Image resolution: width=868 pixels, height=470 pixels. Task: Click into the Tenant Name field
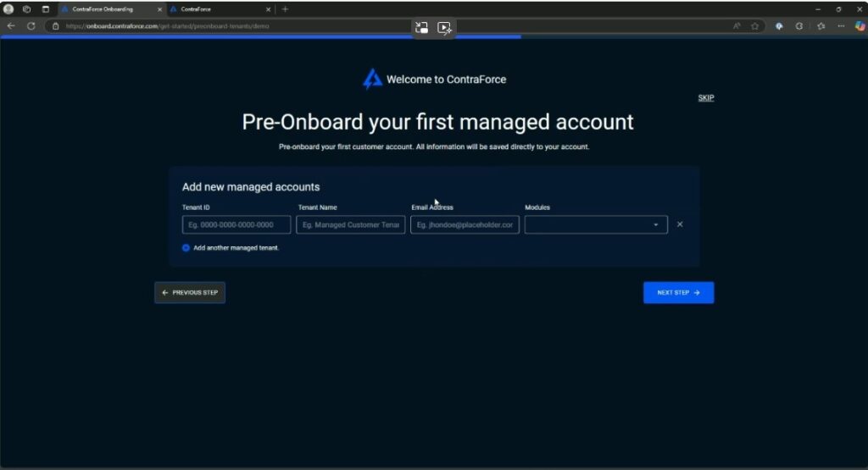pyautogui.click(x=350, y=224)
